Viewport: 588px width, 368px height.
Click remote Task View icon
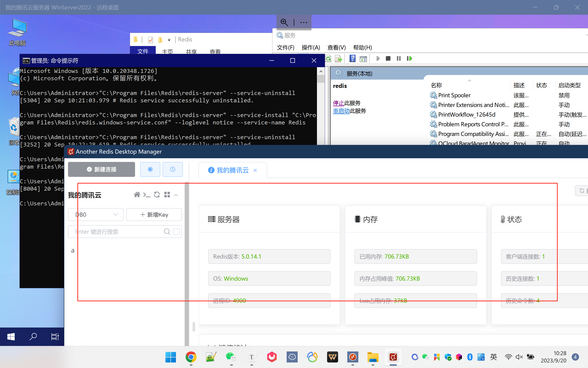55,337
